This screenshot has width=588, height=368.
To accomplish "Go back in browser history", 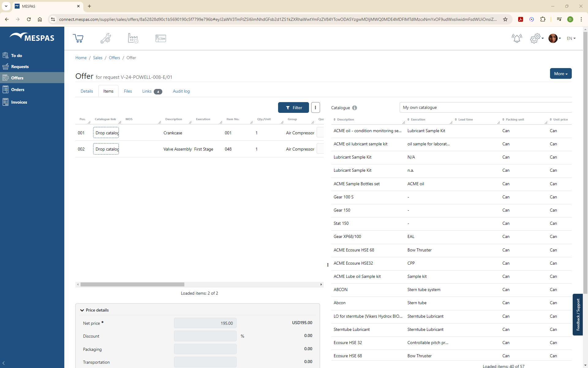I will [x=7, y=19].
